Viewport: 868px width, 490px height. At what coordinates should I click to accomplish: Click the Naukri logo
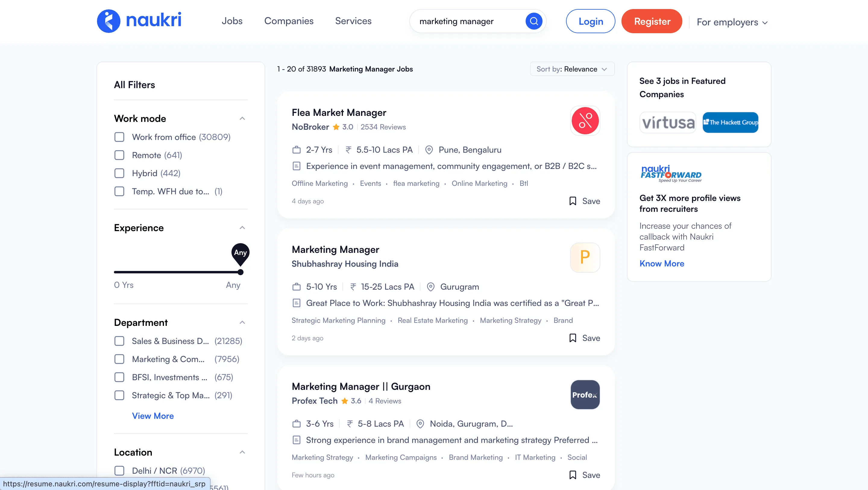point(140,21)
